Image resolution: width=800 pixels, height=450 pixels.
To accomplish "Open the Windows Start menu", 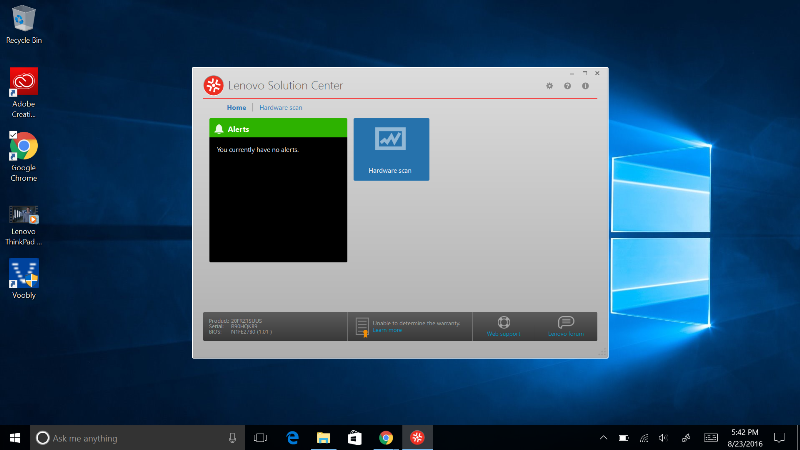I will pos(15,438).
